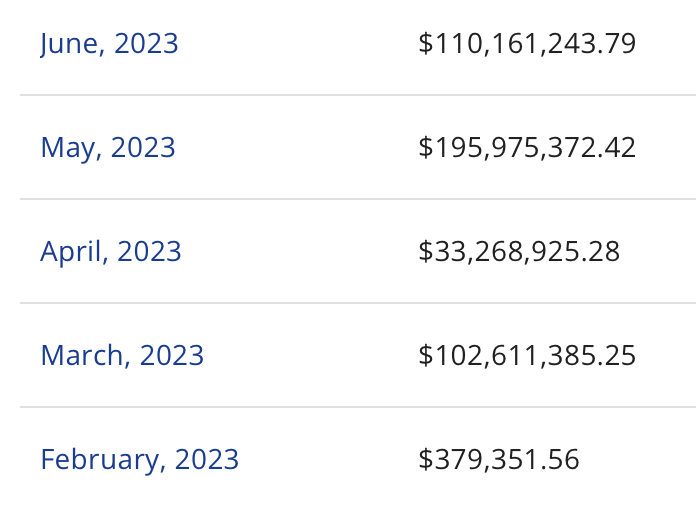Click the $110,161,243.79 amount
The image size is (696, 510).
pyautogui.click(x=527, y=43)
